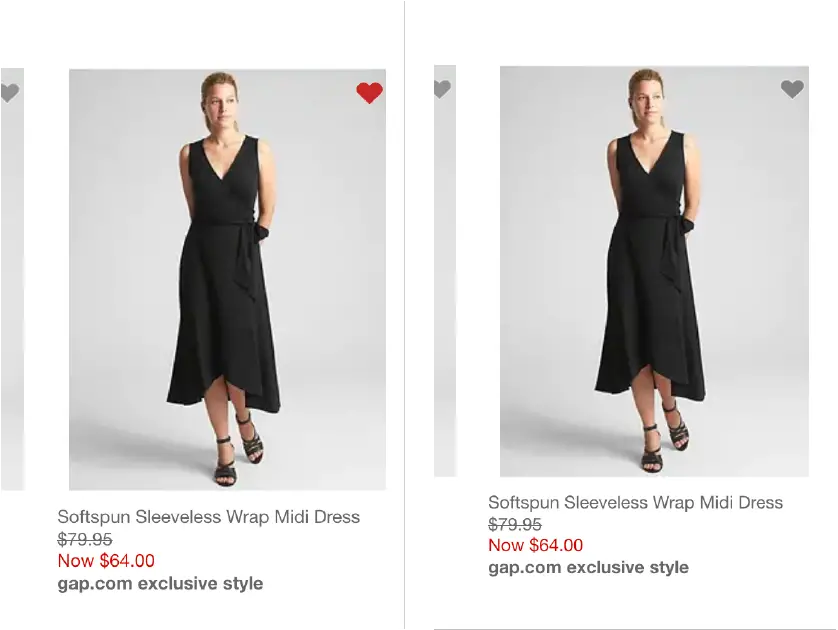Open the dress photo with red heart
This screenshot has height=630, width=838.
pos(227,279)
